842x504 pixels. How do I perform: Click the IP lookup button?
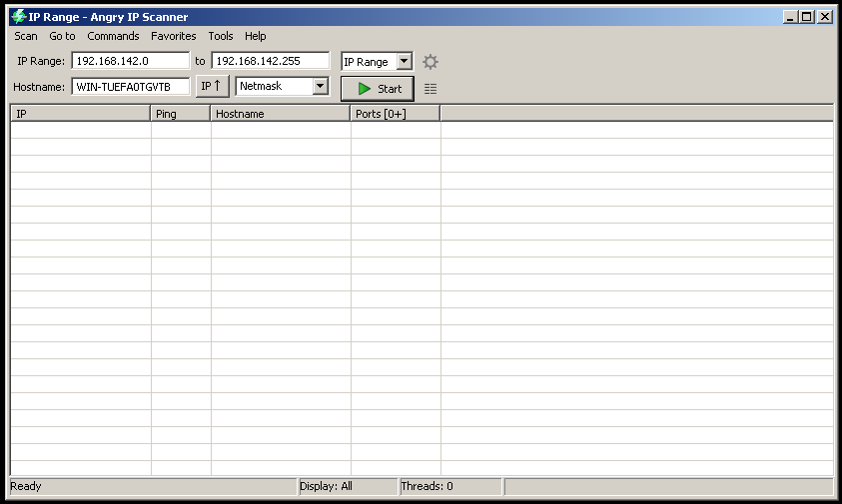(212, 86)
